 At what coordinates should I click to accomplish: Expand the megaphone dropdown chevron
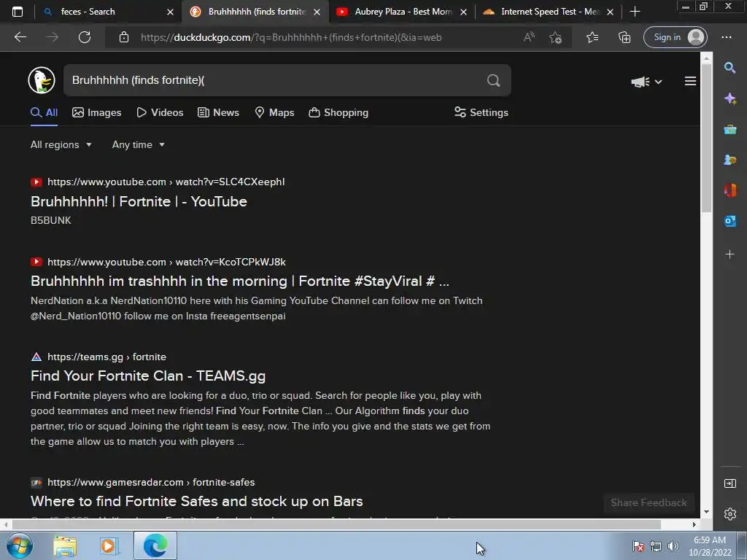click(658, 82)
